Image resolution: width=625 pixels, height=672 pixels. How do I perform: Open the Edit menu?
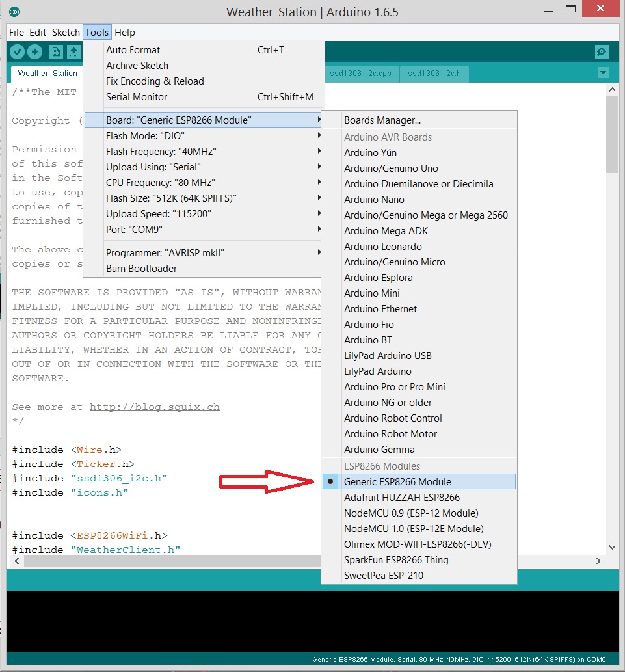pyautogui.click(x=38, y=32)
